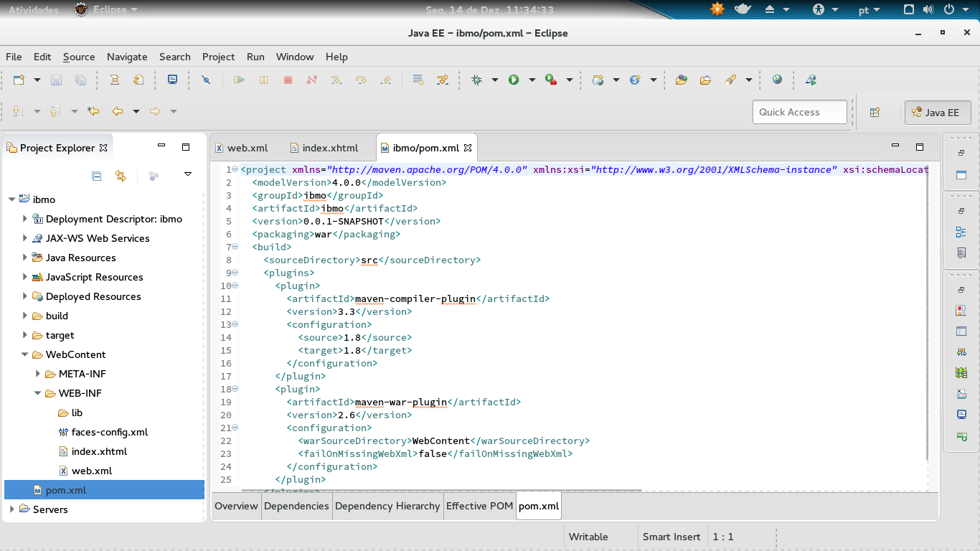Viewport: 980px width, 551px height.
Task: Toggle Skip All Breakpoints
Action: 206,80
